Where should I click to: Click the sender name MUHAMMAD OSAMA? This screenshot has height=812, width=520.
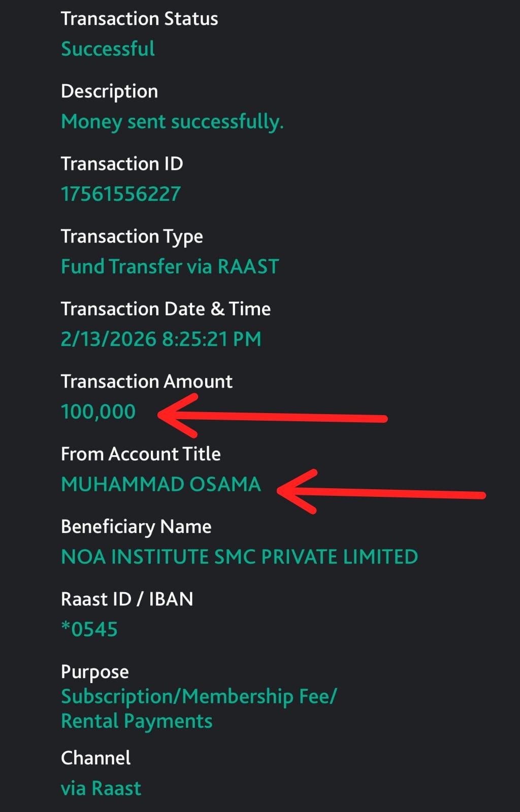[161, 484]
